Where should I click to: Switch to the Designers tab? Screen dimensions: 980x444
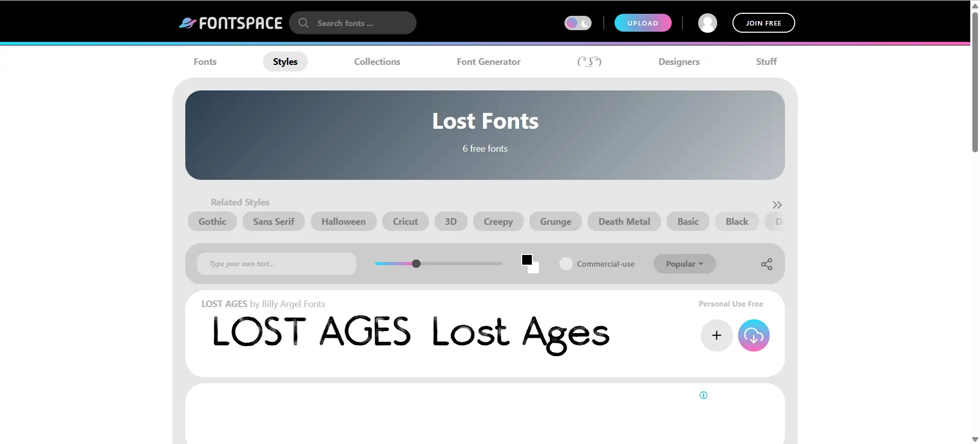click(679, 62)
